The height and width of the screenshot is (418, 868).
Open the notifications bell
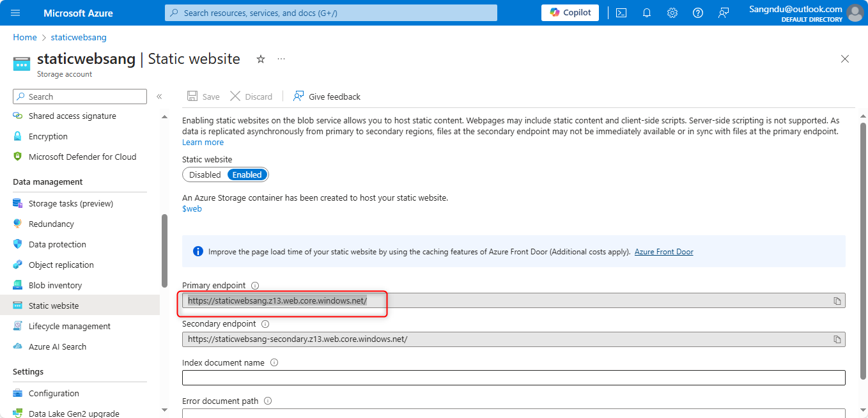tap(646, 13)
